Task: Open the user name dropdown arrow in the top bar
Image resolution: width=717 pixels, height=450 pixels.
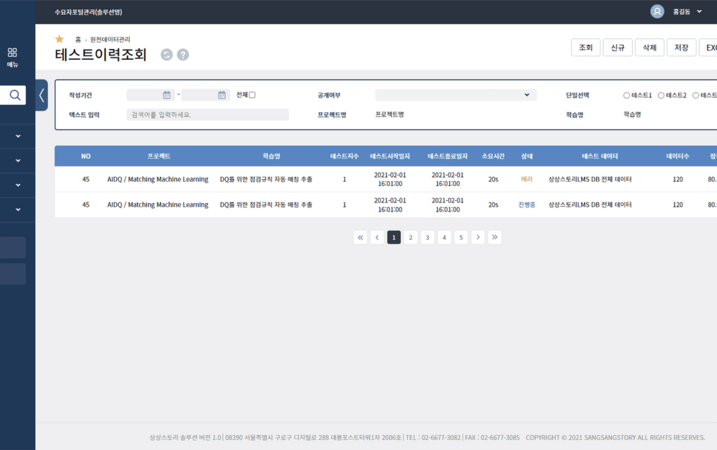Action: pos(699,11)
